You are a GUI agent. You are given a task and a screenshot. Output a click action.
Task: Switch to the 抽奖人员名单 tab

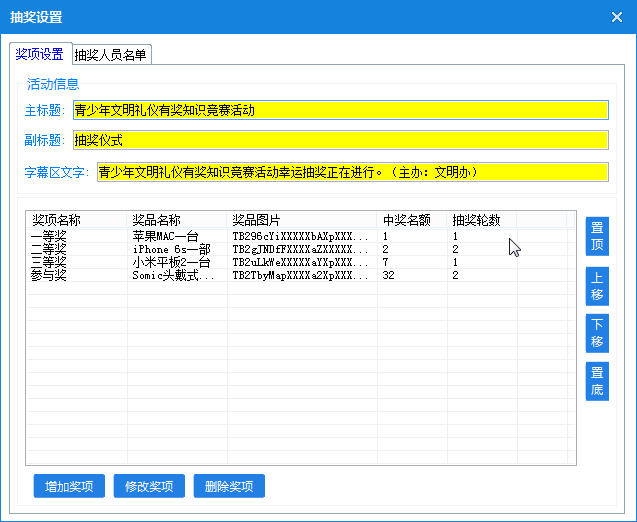(x=110, y=55)
